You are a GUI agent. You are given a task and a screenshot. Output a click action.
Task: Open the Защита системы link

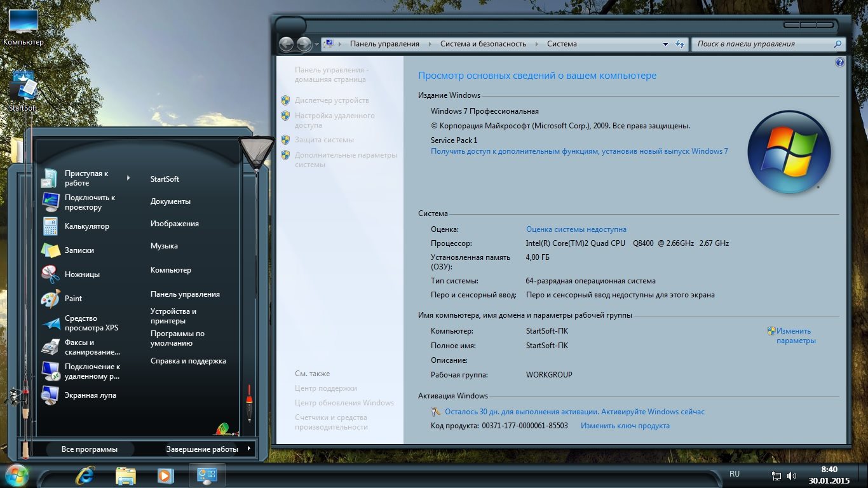324,140
